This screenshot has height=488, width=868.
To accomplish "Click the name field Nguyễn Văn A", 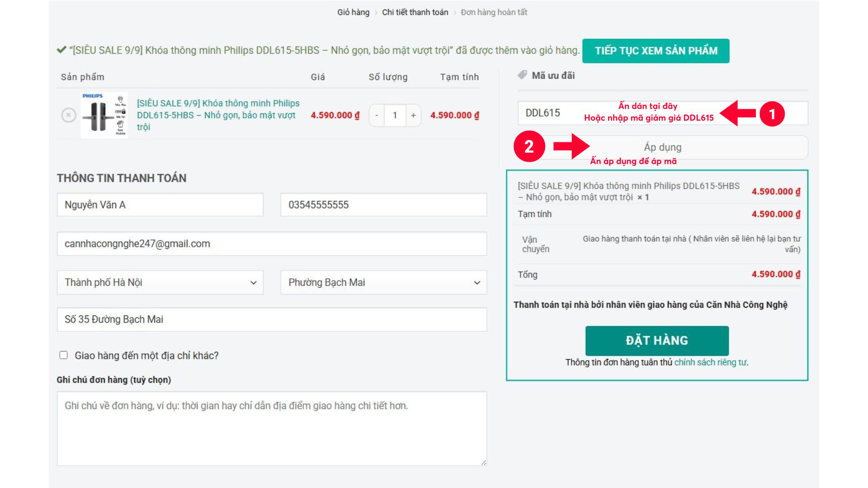I will 160,205.
